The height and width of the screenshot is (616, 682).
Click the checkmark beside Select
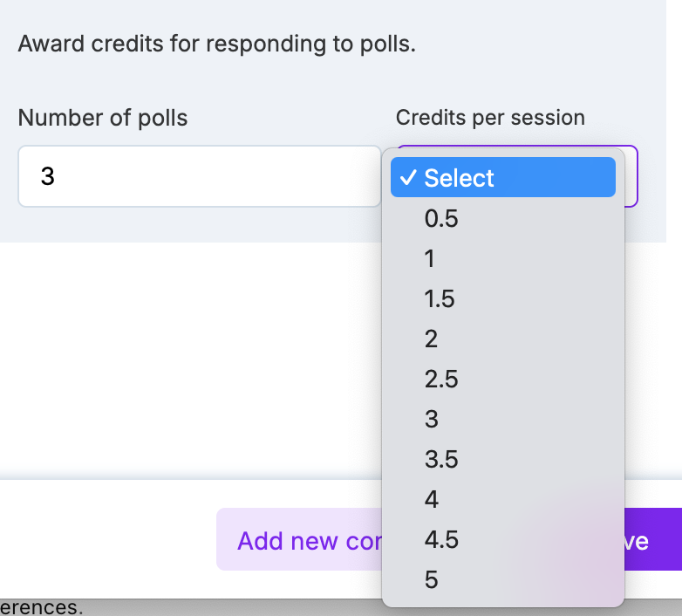click(406, 178)
